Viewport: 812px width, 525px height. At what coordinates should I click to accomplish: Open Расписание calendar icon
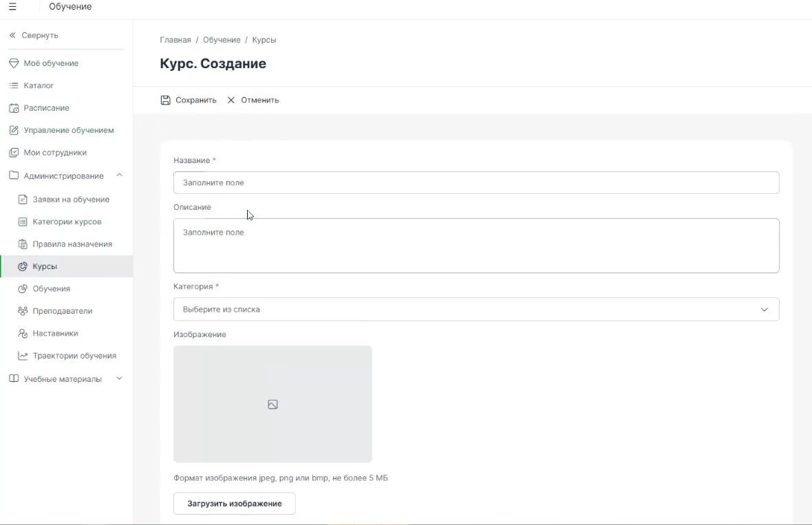click(14, 108)
